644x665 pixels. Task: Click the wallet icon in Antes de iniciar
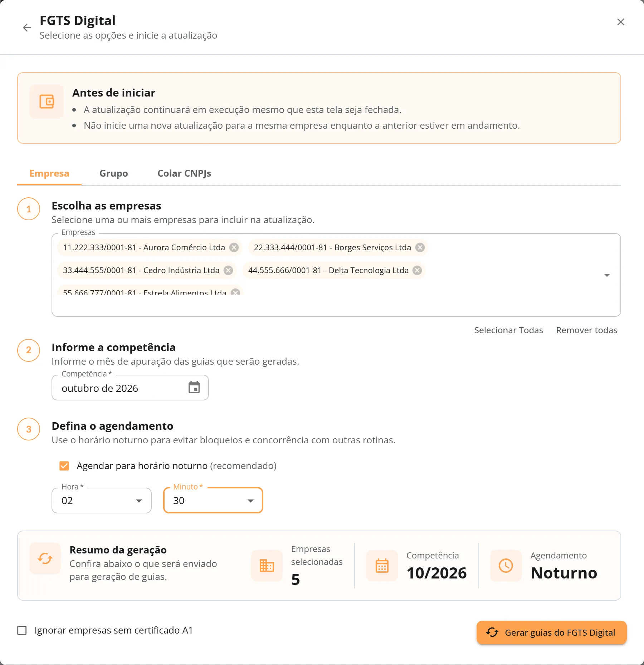point(47,102)
